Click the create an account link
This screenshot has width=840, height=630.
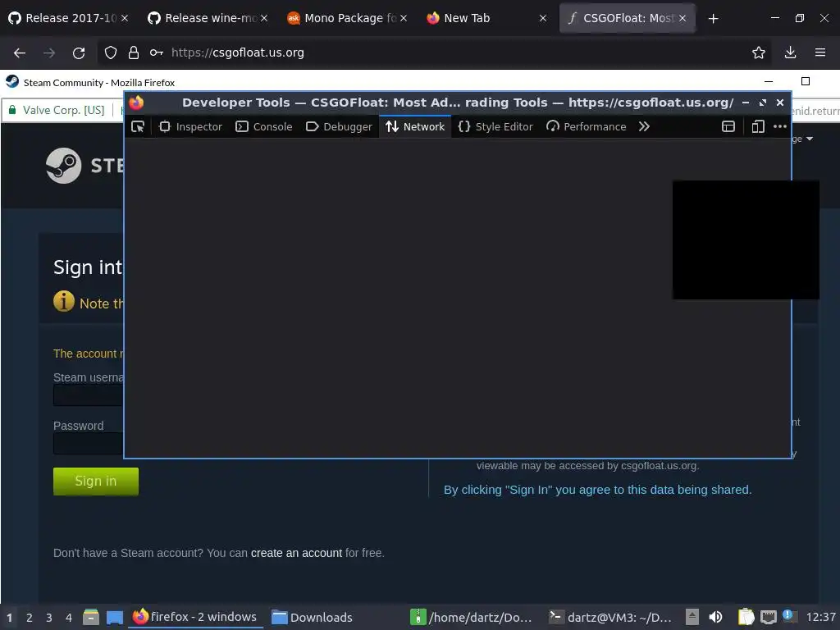[296, 553]
